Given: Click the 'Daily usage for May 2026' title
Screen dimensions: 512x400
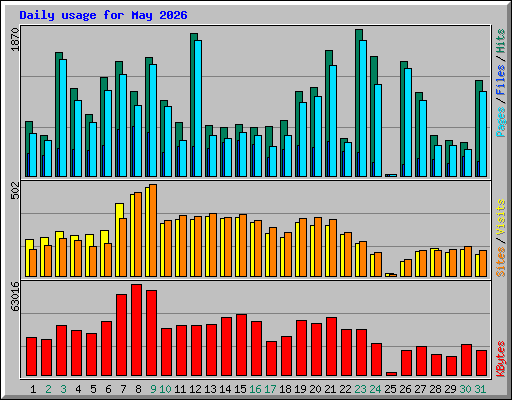Looking at the screenshot, I should pyautogui.click(x=103, y=16).
